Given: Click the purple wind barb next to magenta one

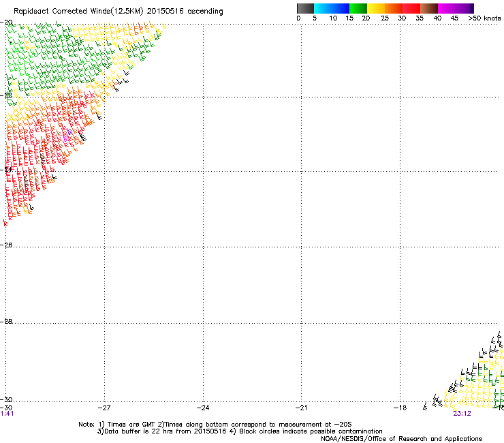Looking at the screenshot, I should [x=69, y=132].
